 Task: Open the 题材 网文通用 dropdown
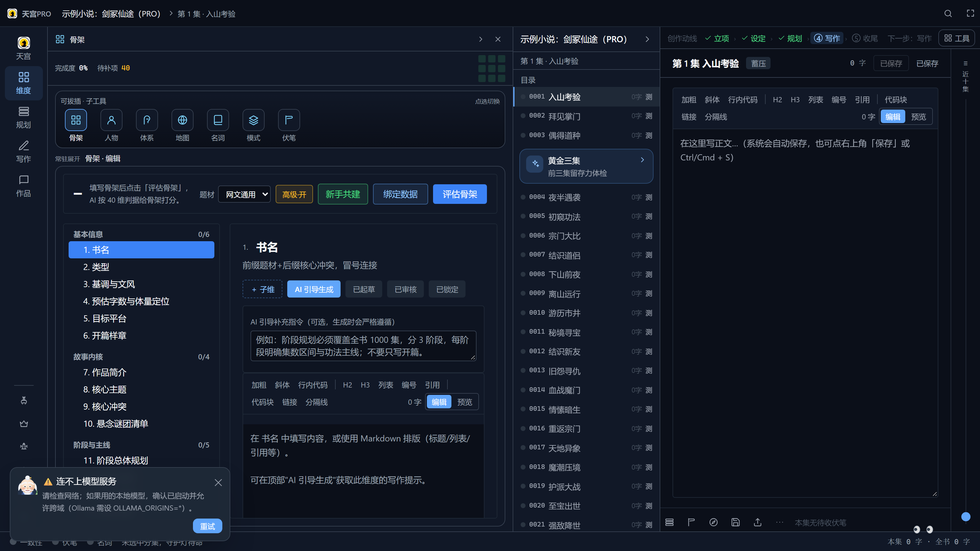pyautogui.click(x=244, y=194)
